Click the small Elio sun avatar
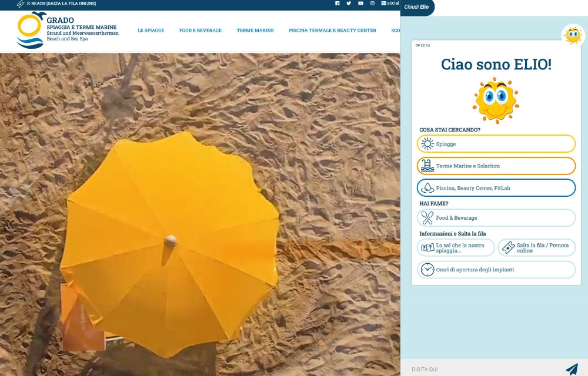 point(573,35)
